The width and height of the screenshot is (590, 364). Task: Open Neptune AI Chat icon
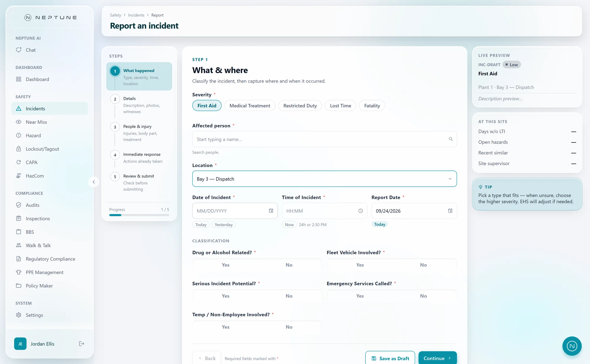coord(19,50)
